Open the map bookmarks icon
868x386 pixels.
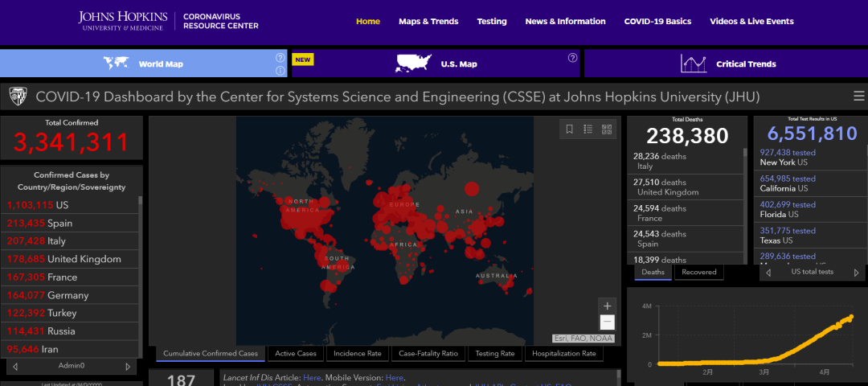570,129
